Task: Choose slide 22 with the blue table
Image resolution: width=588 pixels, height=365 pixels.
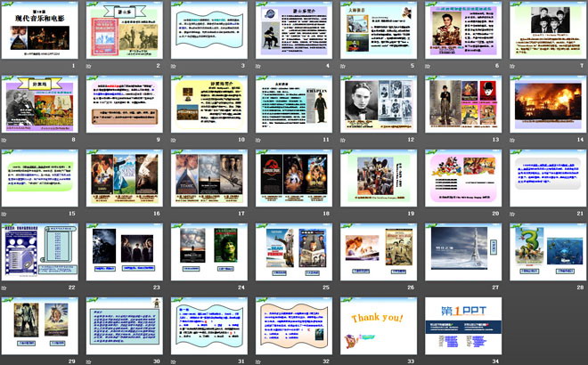Action: 39,250
